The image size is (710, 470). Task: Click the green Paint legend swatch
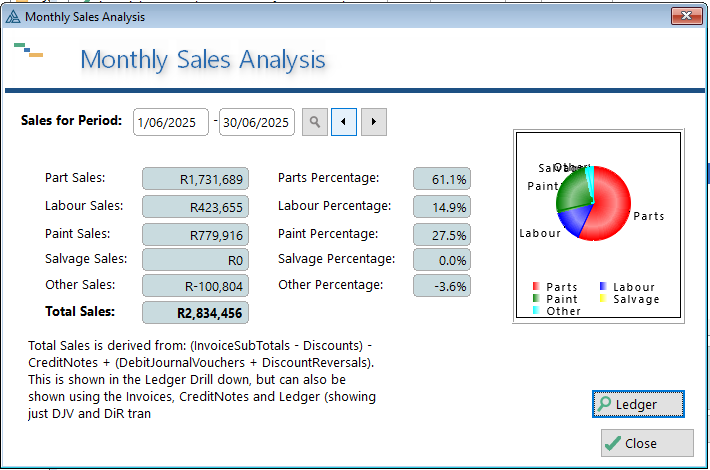(536, 298)
